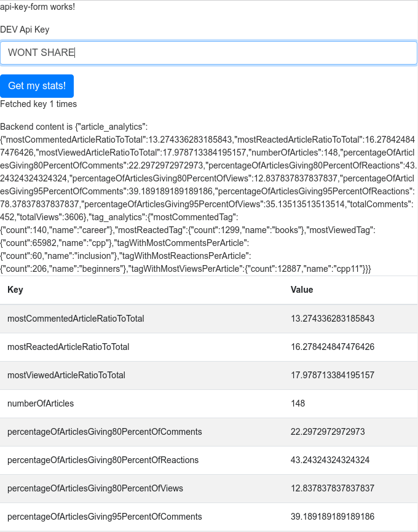Click the 'Key' column header
The width and height of the screenshot is (418, 532).
[15, 290]
